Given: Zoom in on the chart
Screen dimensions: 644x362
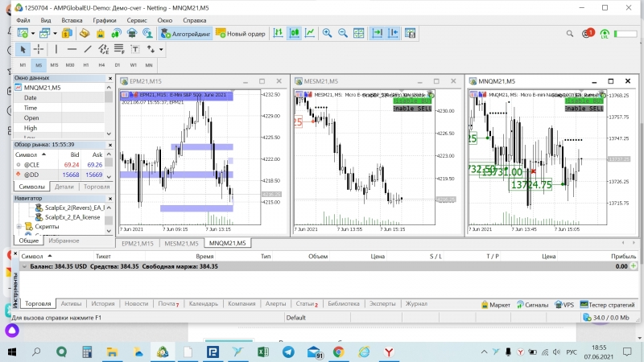Looking at the screenshot, I should pos(327,33).
